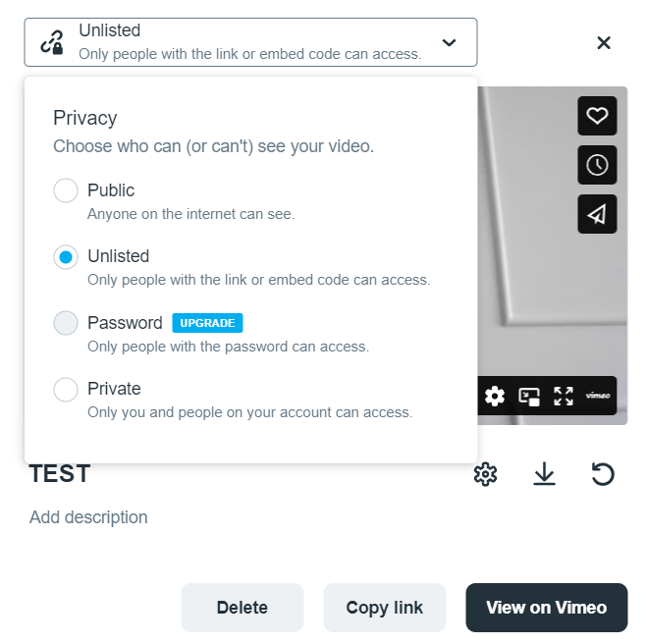Add video to Watch Later

tap(597, 165)
